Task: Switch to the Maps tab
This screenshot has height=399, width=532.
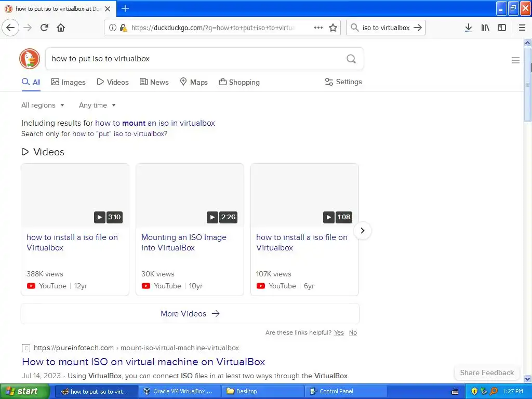Action: (194, 82)
